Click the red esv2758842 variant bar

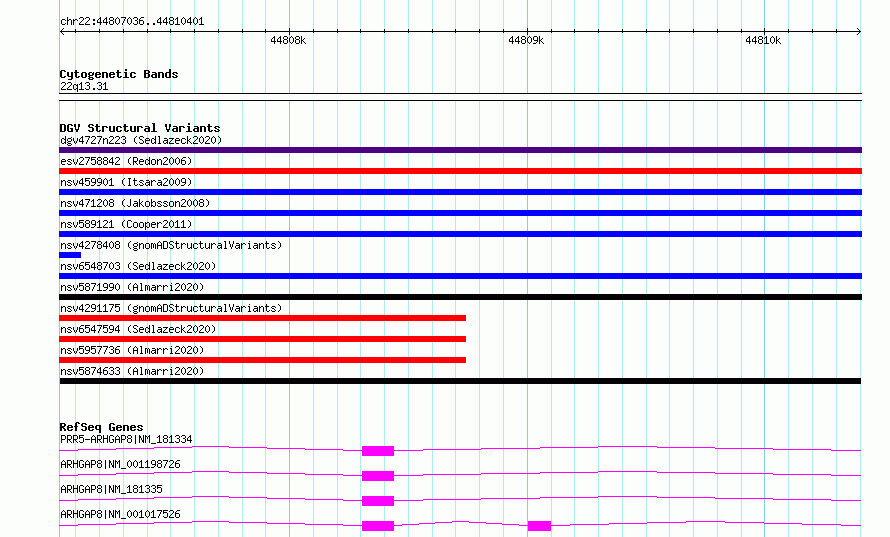coord(460,171)
